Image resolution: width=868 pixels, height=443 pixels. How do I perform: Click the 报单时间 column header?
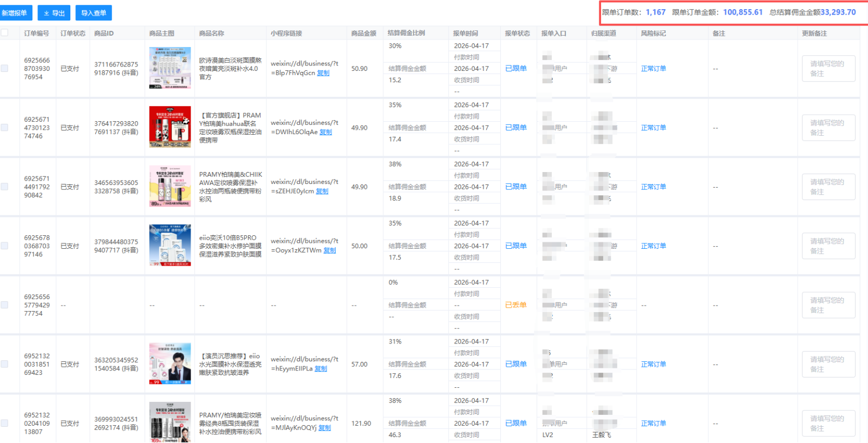[466, 34]
